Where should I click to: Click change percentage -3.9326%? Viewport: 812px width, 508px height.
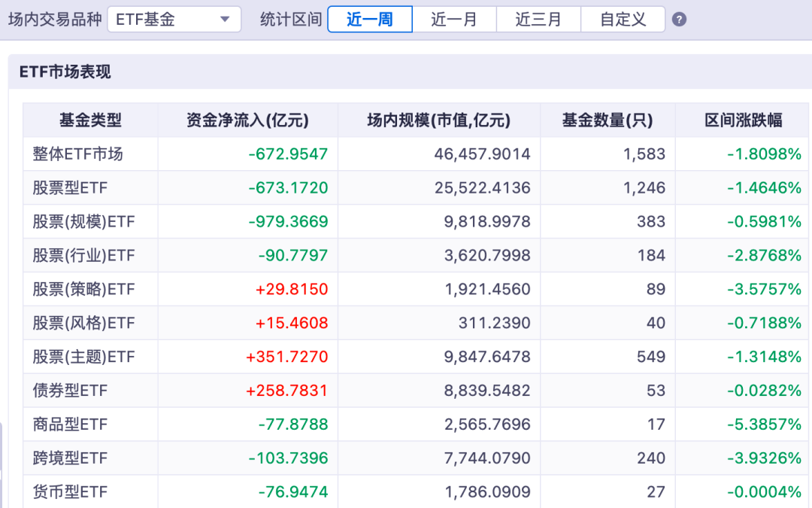coord(765,458)
